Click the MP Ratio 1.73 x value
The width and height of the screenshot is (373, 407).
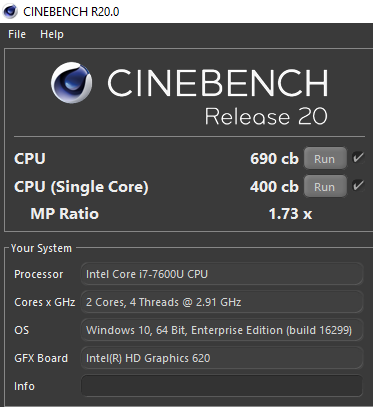[290, 214]
